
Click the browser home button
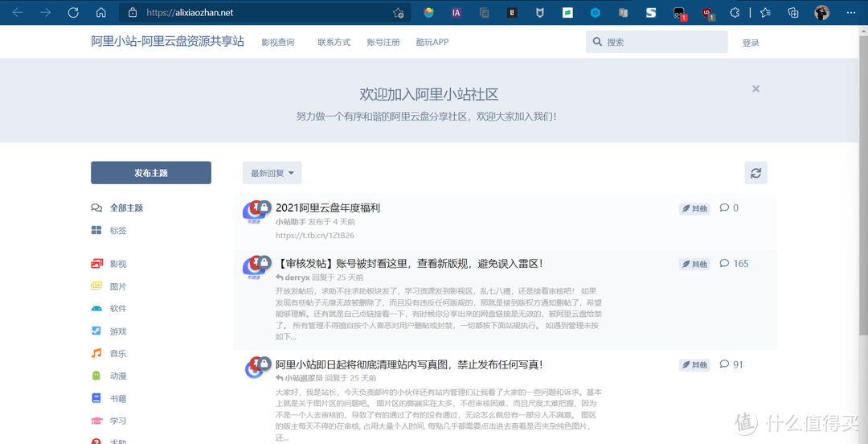click(100, 13)
